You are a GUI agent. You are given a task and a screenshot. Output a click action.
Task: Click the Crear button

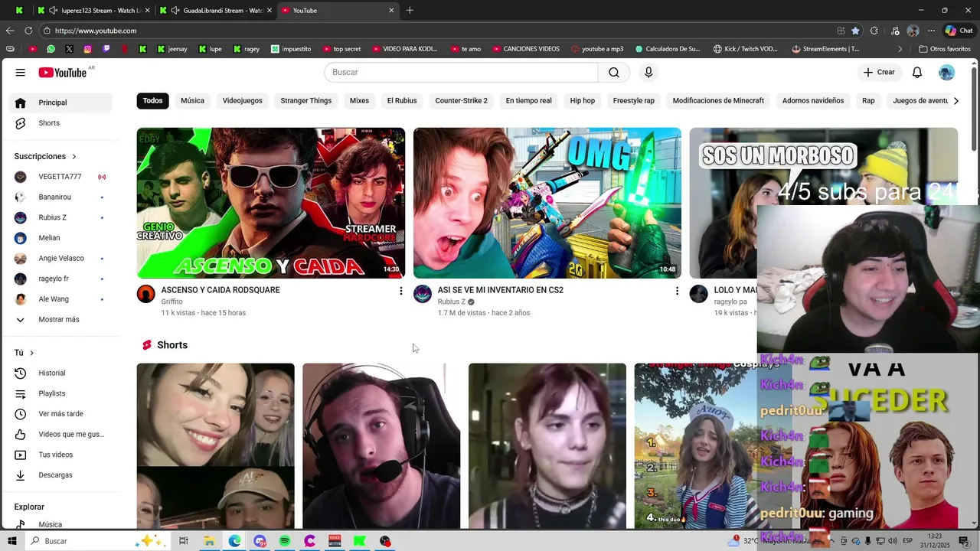[x=879, y=72]
